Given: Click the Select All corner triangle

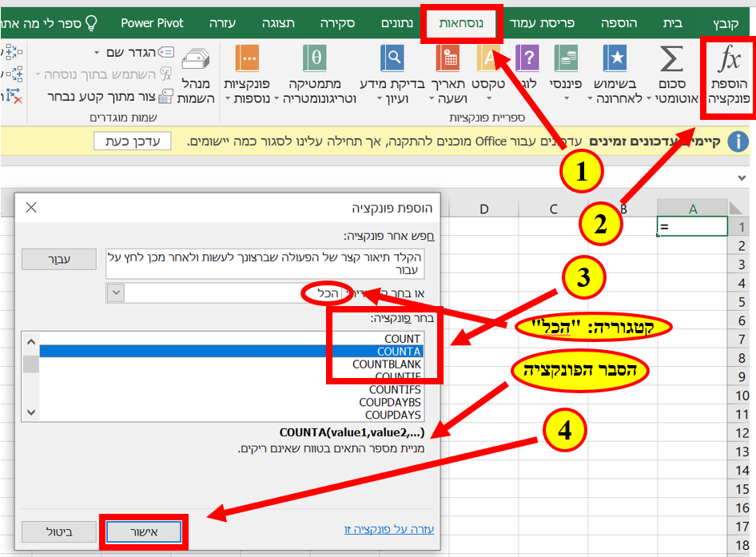Looking at the screenshot, I should pos(735,209).
